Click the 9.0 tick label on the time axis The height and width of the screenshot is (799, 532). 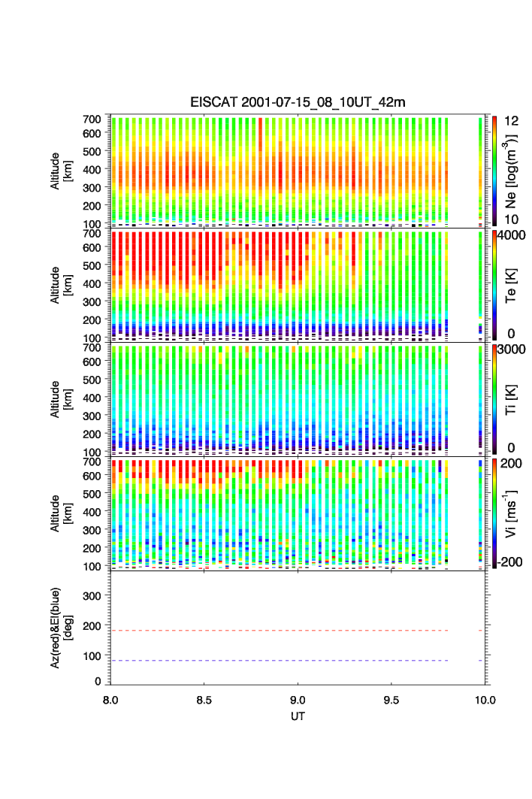pyautogui.click(x=298, y=701)
